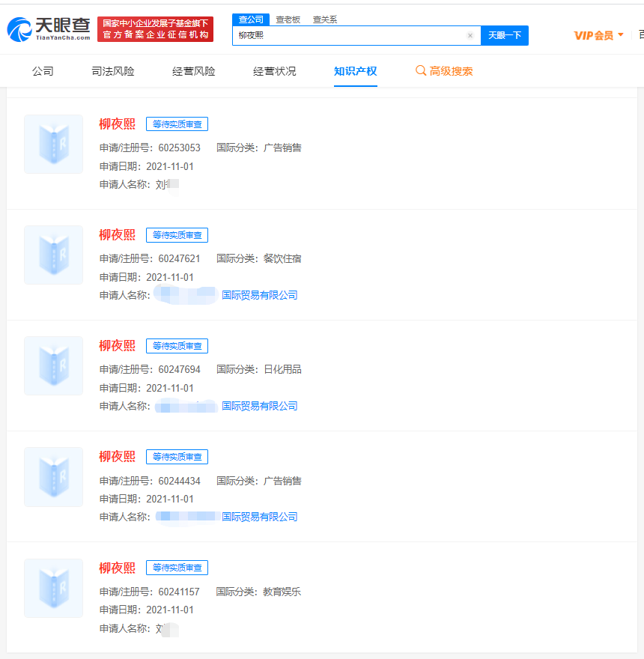The height and width of the screenshot is (659, 644).
Task: Switch to the 经营风险 tab
Action: pyautogui.click(x=194, y=71)
